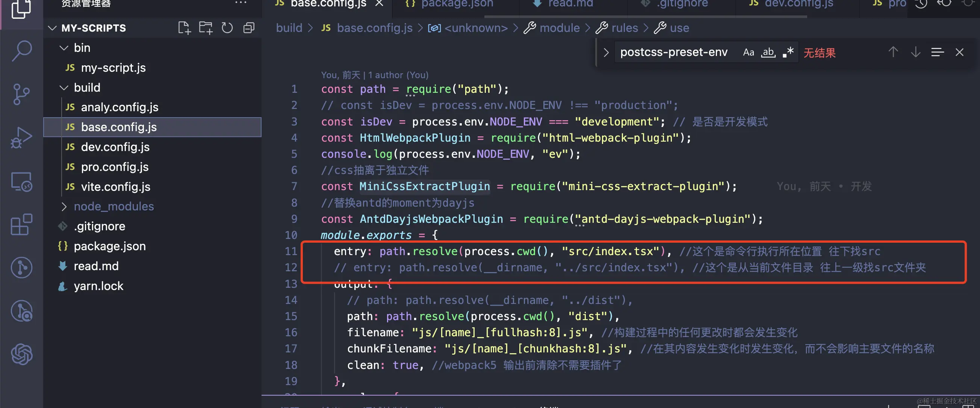Image resolution: width=980 pixels, height=408 pixels.
Task: Open Run and Debug view
Action: [21, 138]
